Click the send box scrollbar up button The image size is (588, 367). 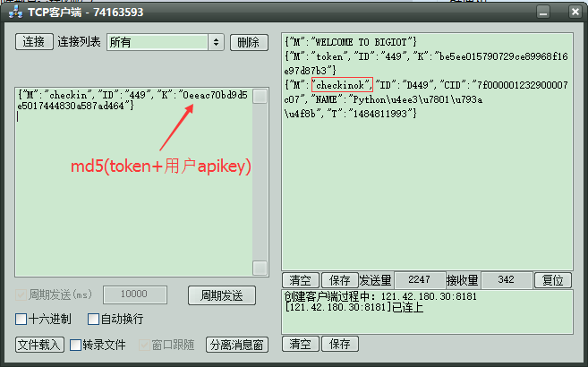tap(260, 97)
